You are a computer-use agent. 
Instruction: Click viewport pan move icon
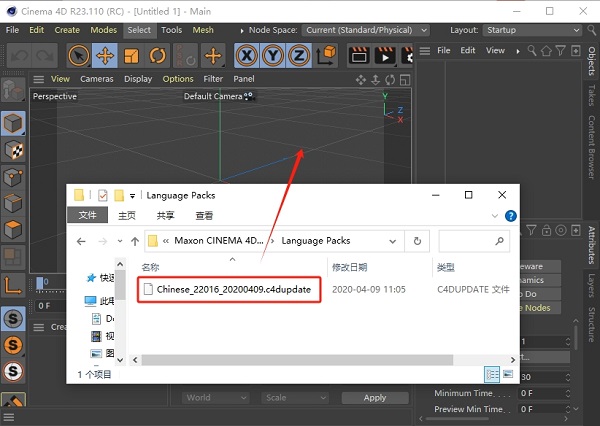360,80
